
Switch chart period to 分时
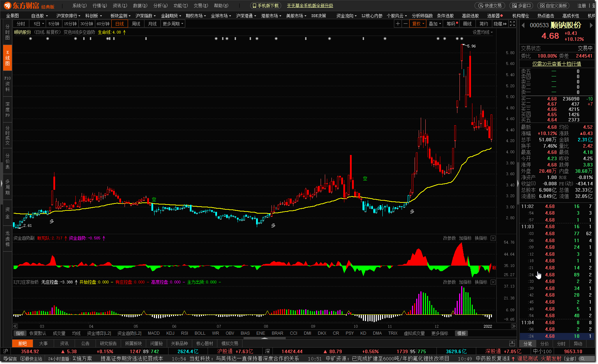coord(21,24)
